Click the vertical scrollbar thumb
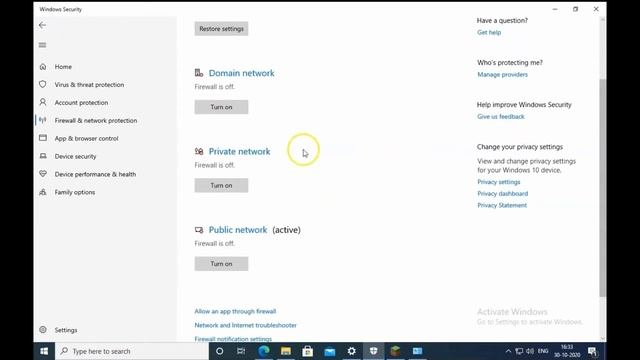640x360 pixels. tap(602, 188)
